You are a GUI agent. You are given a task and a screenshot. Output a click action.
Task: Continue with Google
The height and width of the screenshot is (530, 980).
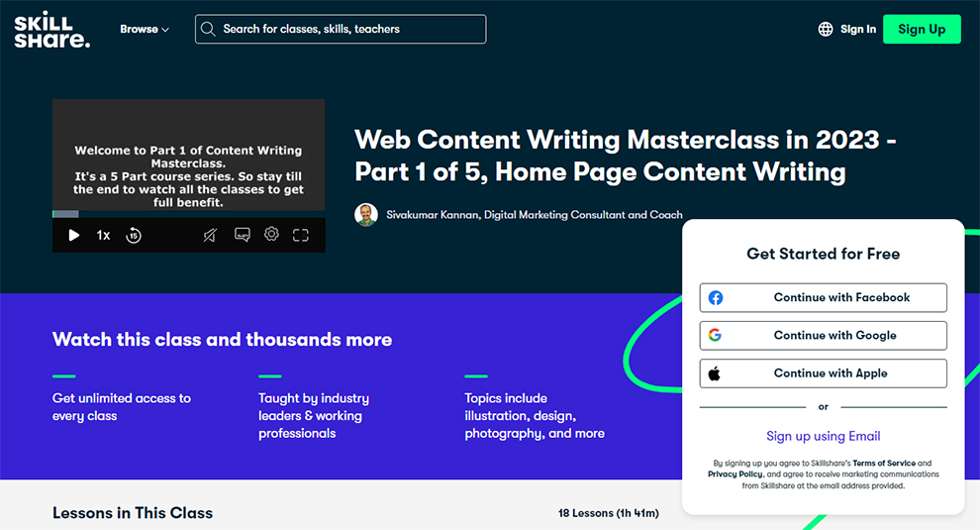click(x=824, y=336)
